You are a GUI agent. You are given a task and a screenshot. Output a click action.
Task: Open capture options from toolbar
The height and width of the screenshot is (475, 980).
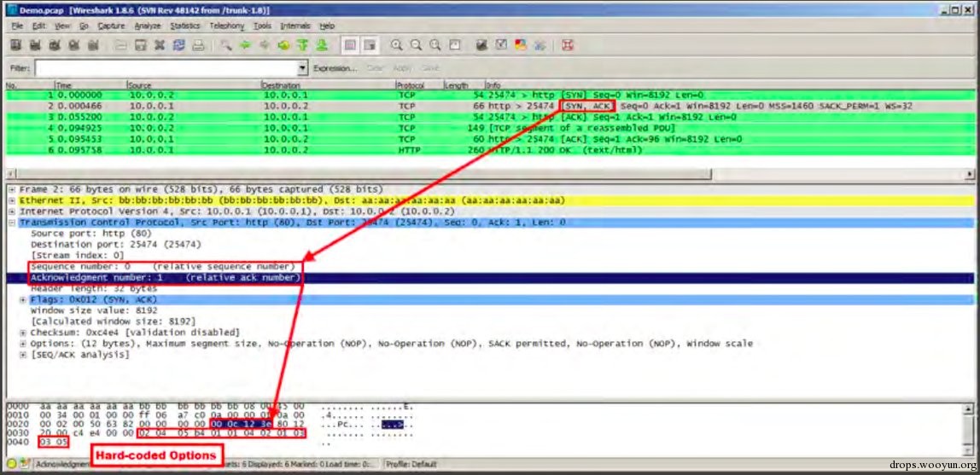point(36,45)
